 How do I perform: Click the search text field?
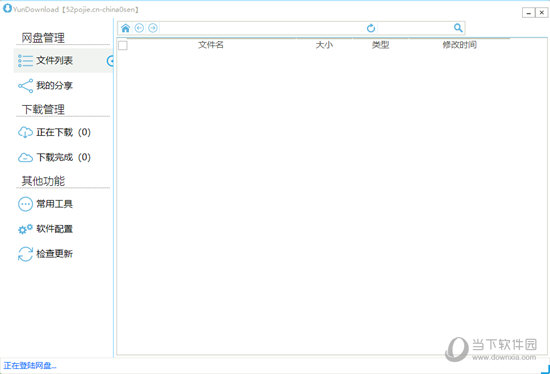coord(415,28)
